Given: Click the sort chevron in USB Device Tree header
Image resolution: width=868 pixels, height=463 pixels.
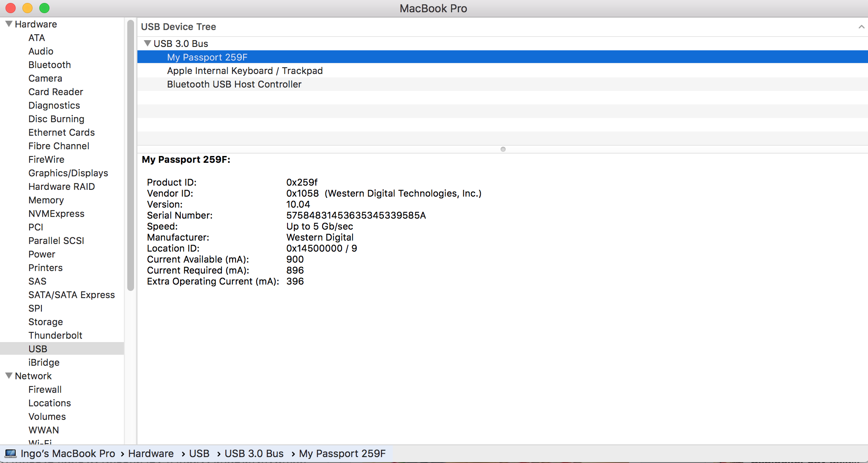Looking at the screenshot, I should tap(861, 27).
